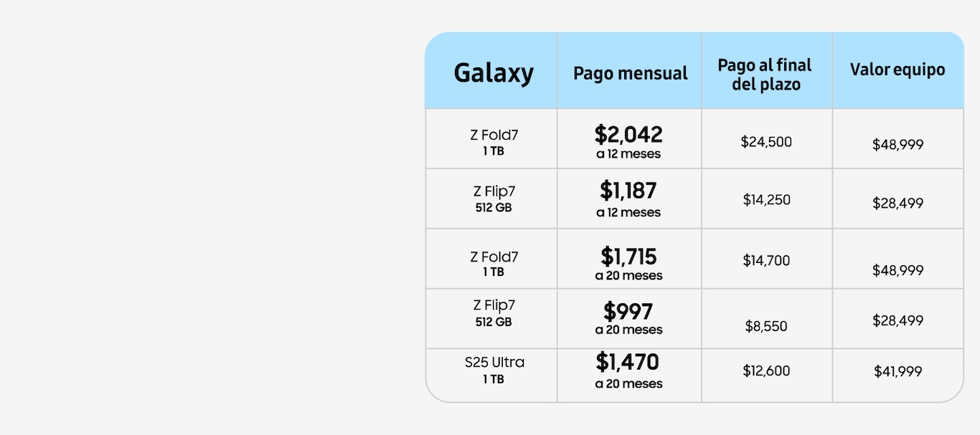The height and width of the screenshot is (435, 980).
Task: Select Z Flip7 512 GB at 12 months
Action: (x=494, y=199)
